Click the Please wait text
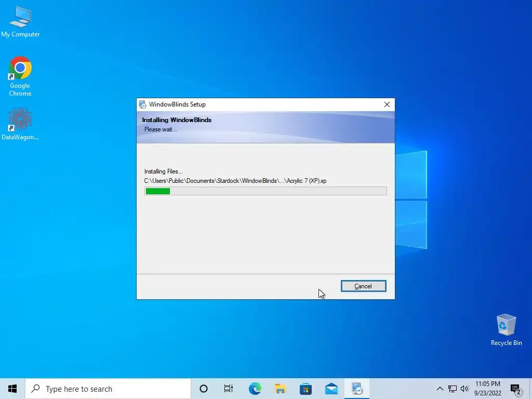532x399 pixels. [x=161, y=129]
